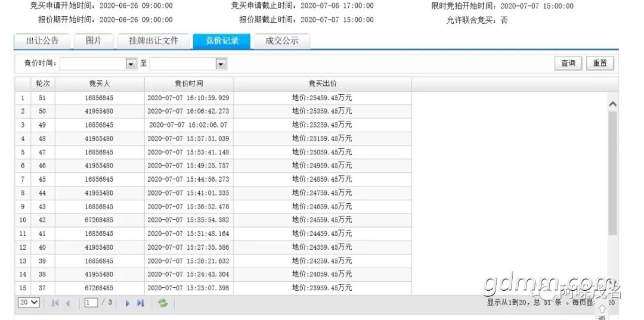This screenshot has height=320, width=644.
Task: Click the 竞买人 column header
Action: pyautogui.click(x=100, y=83)
